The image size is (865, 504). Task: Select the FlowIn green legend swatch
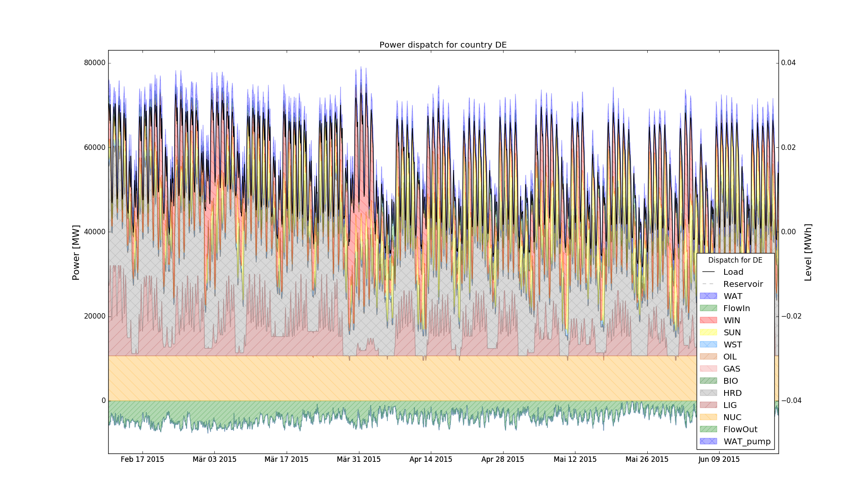[709, 308]
